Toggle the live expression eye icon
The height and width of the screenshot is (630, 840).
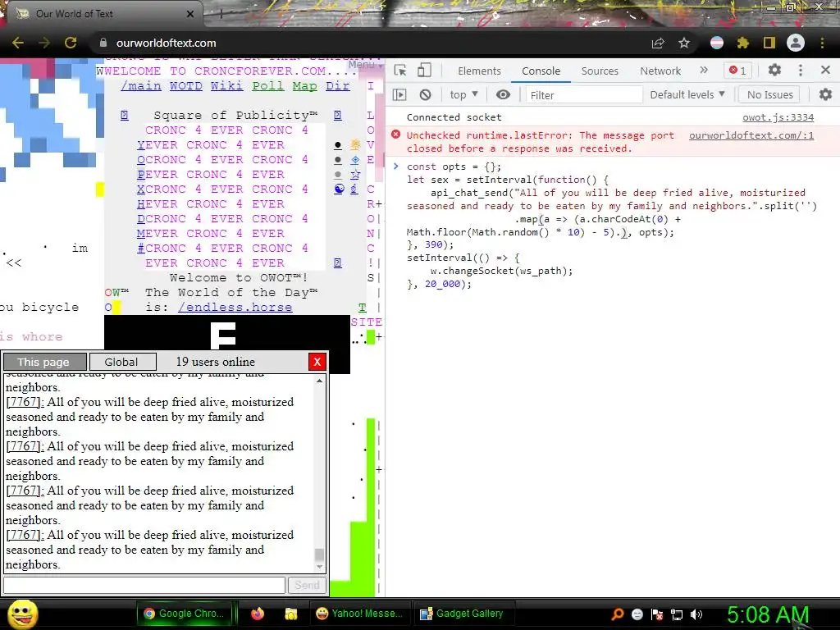(x=503, y=95)
